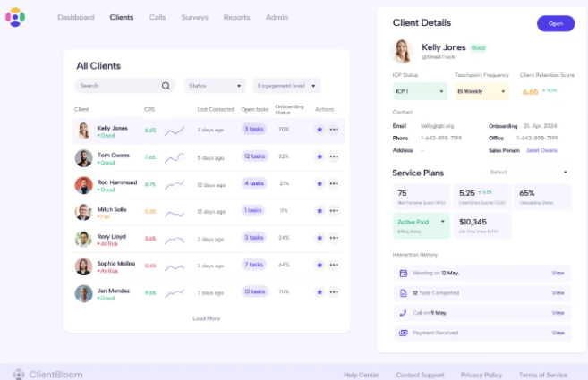Open more actions for Sophie Molina
588x380 pixels.
click(x=334, y=265)
